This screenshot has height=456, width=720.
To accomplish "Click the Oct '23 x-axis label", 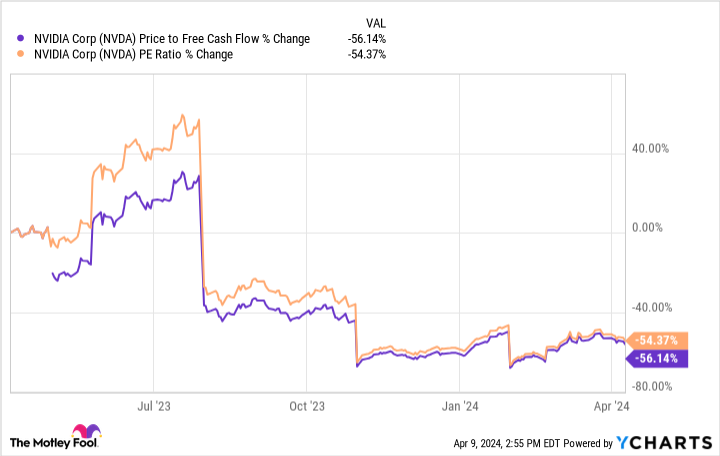I will point(307,406).
